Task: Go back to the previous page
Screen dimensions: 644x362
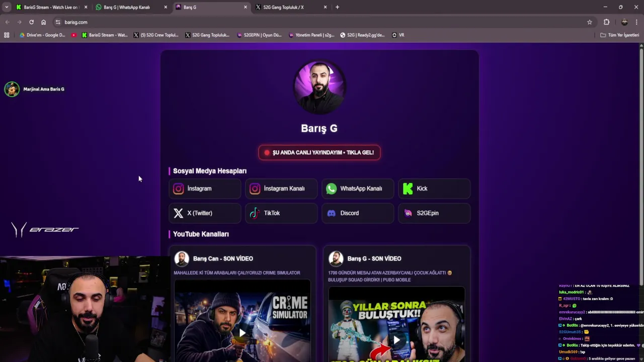Action: [7, 22]
